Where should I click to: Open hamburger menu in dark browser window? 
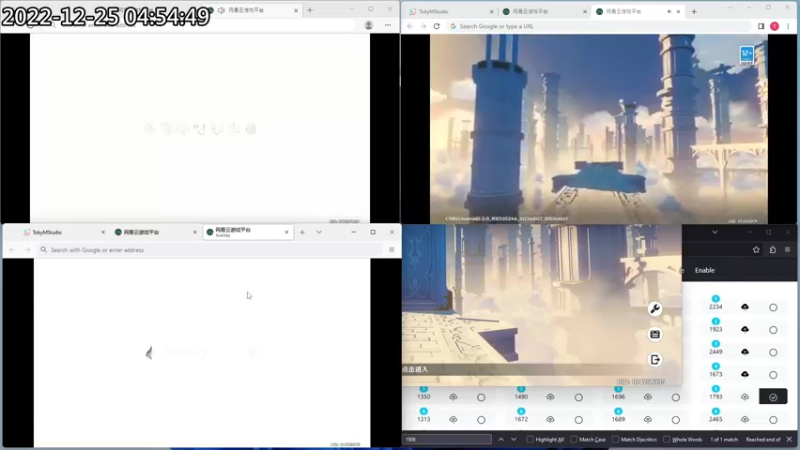787,249
